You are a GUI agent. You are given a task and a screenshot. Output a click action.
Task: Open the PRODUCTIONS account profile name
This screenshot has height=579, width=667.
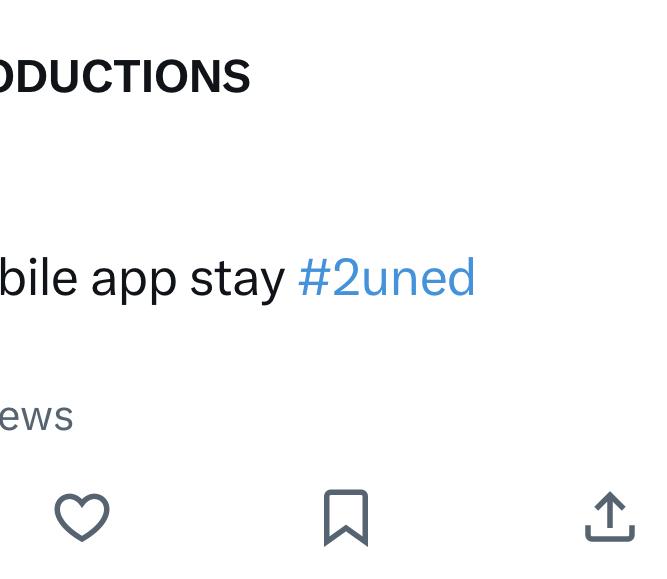point(124,77)
